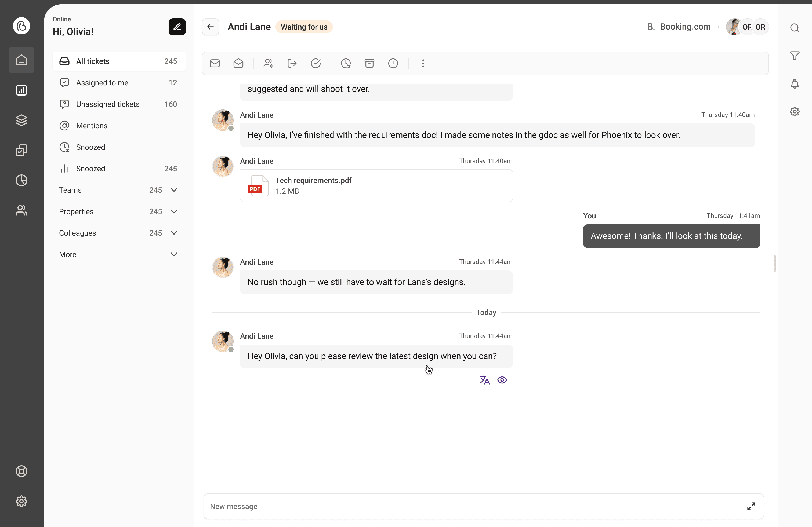Select Assigned to me list

coord(119,83)
